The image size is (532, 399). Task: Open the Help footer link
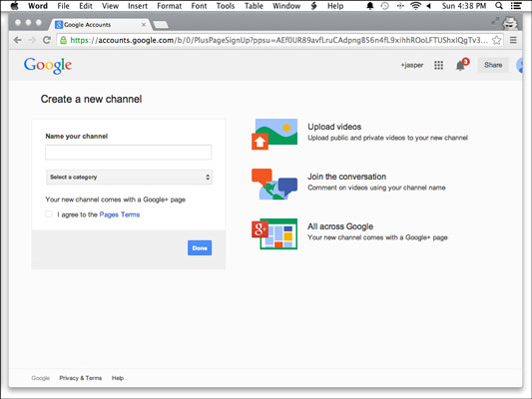pos(118,378)
